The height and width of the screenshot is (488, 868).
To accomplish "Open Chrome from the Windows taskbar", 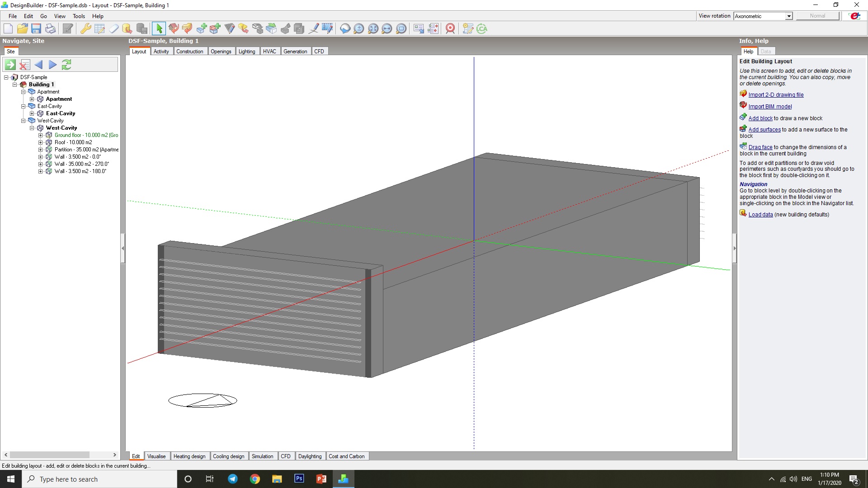I will click(x=255, y=479).
